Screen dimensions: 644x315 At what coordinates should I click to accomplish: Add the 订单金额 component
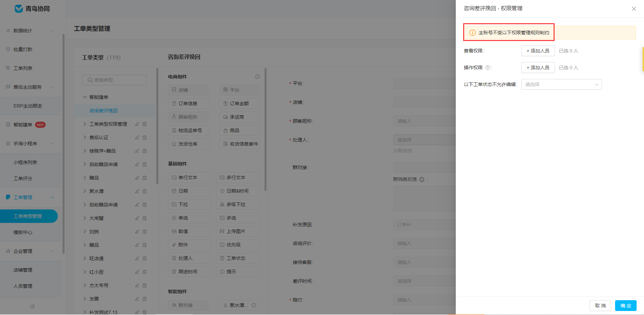[240, 104]
